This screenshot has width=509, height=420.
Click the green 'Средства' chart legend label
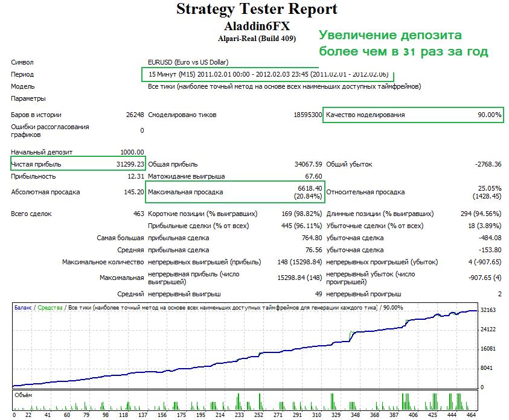[51, 308]
